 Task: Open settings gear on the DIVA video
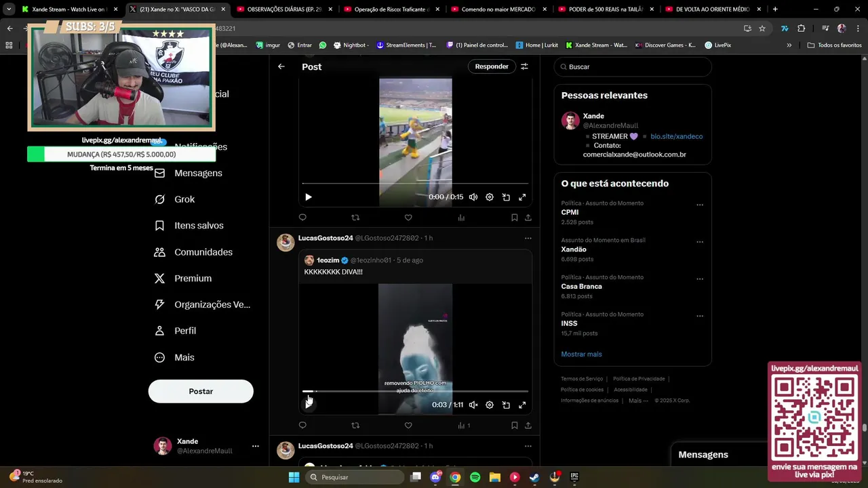(490, 405)
